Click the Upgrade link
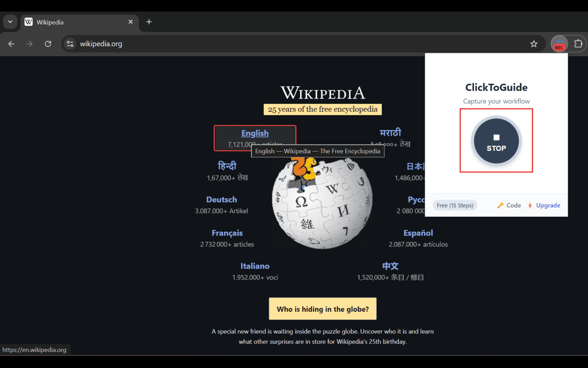 pyautogui.click(x=548, y=205)
